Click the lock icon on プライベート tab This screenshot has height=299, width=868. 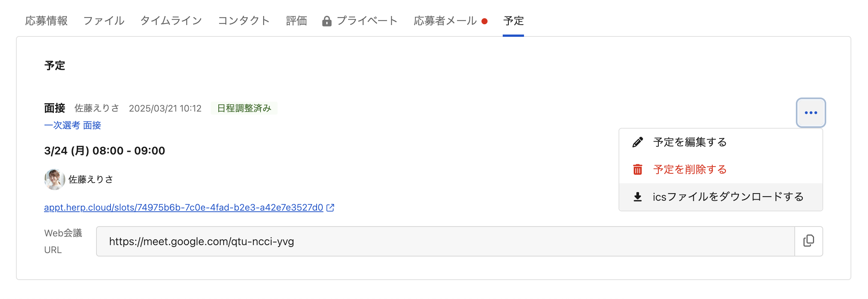point(327,21)
